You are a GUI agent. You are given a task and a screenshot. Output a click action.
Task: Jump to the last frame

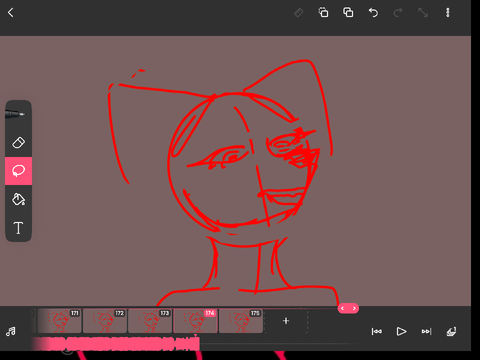pos(426,331)
